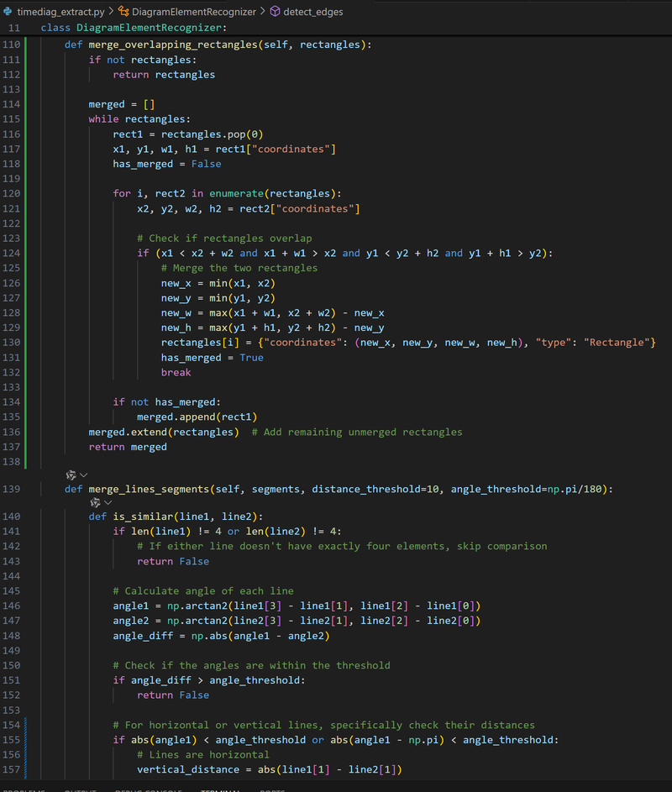
Task: Click the merge_lines_segments function name
Action: pyautogui.click(x=149, y=489)
